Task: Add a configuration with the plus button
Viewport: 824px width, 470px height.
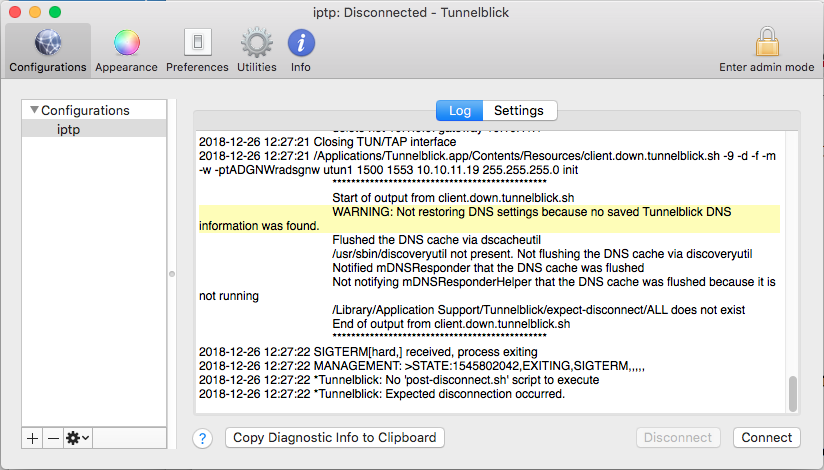Action: click(x=33, y=438)
